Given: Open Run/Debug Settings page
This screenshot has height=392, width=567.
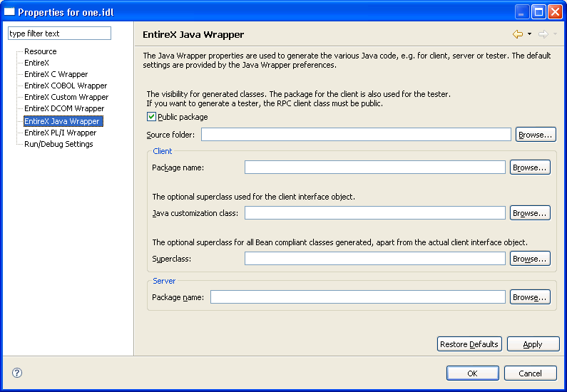Looking at the screenshot, I should pyautogui.click(x=58, y=144).
